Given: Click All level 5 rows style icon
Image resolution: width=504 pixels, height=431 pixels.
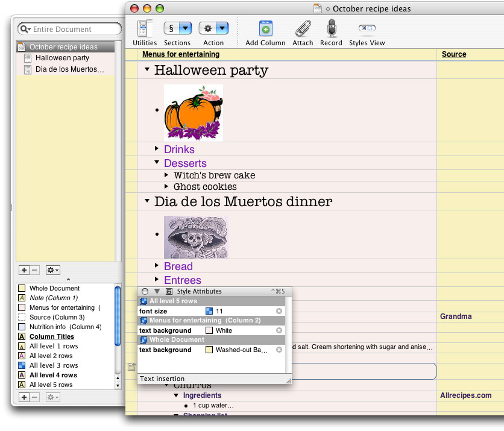Looking at the screenshot, I should (22, 385).
